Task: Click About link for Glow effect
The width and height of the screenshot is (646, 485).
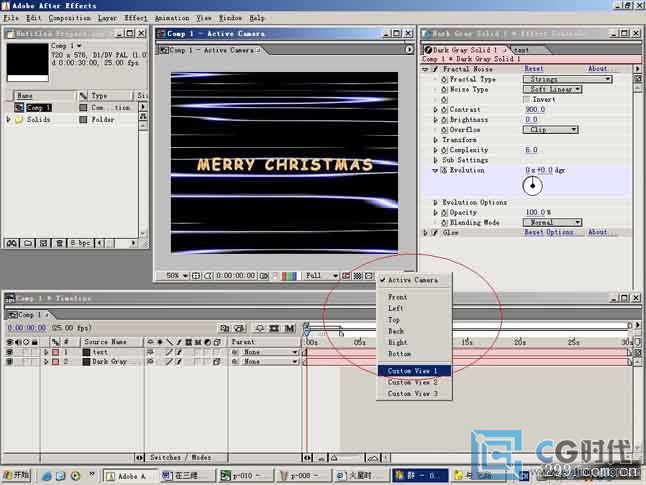Action: click(597, 232)
